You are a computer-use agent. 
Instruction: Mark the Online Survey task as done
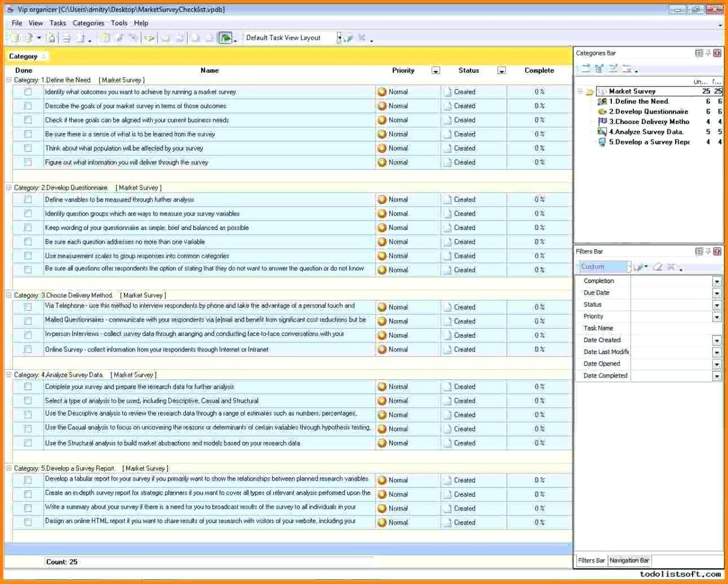pos(26,349)
